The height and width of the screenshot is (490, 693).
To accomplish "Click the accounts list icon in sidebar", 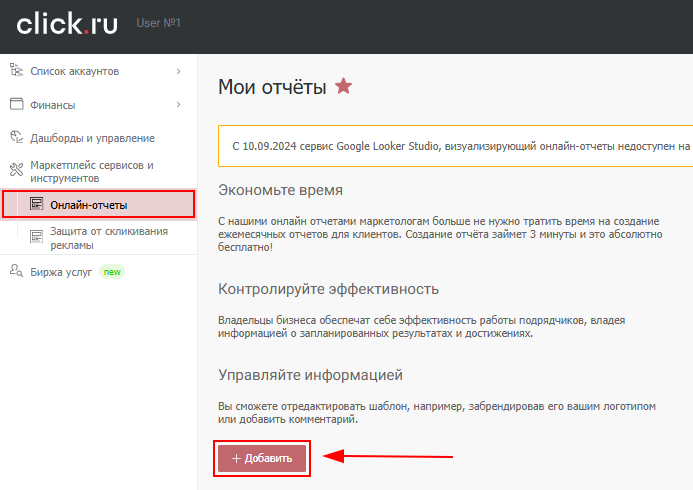I will (x=16, y=71).
